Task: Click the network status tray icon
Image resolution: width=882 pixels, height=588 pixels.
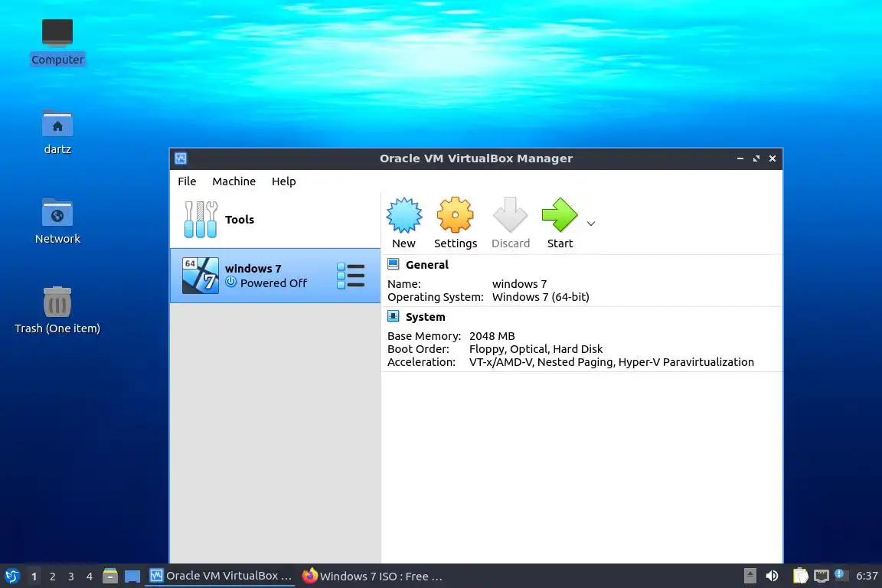Action: (x=822, y=576)
